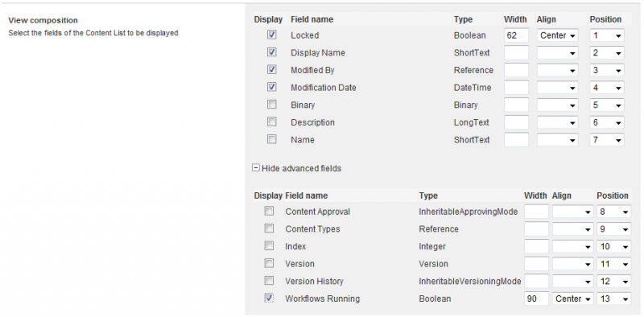
Task: Uncheck the Locked display checkbox
Action: 271,35
